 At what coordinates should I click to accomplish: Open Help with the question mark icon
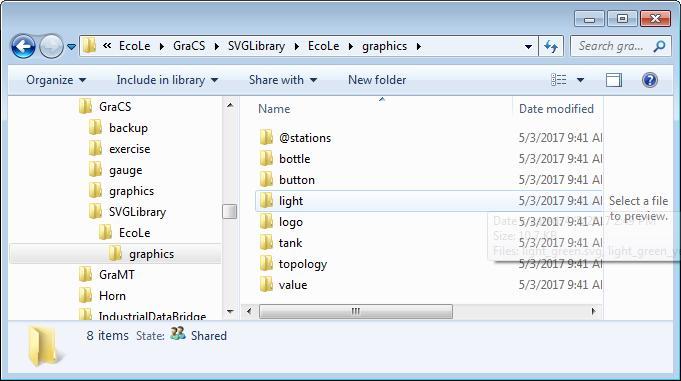650,80
